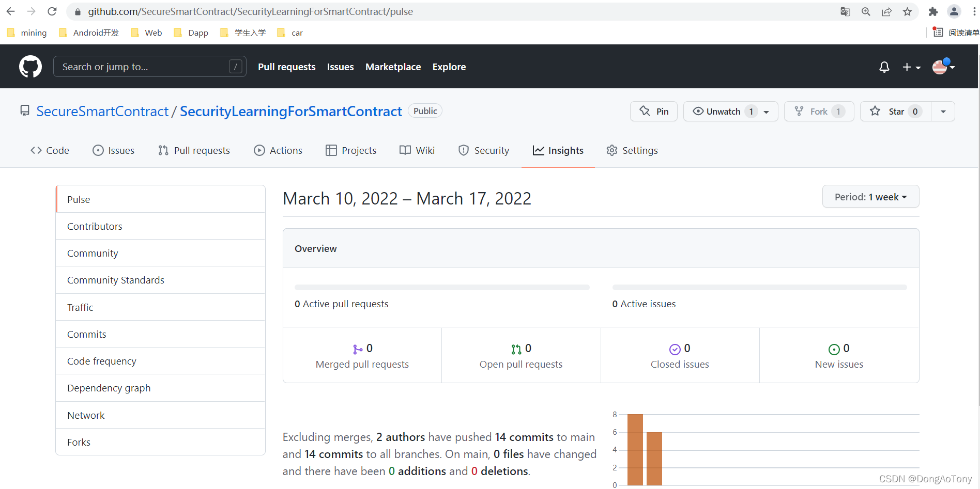Switch to the Code tab

[x=50, y=150]
